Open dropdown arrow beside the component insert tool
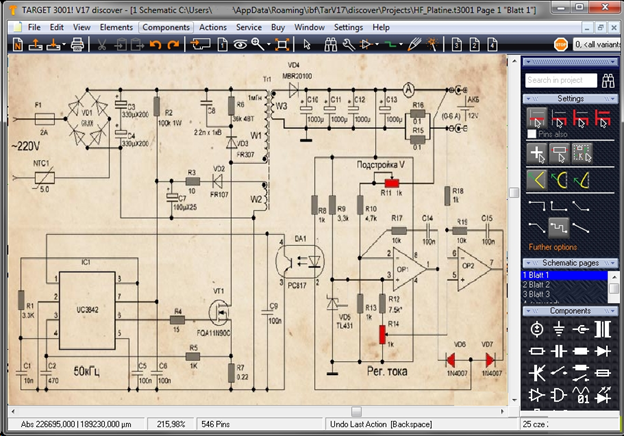This screenshot has height=436, width=624. click(x=377, y=44)
